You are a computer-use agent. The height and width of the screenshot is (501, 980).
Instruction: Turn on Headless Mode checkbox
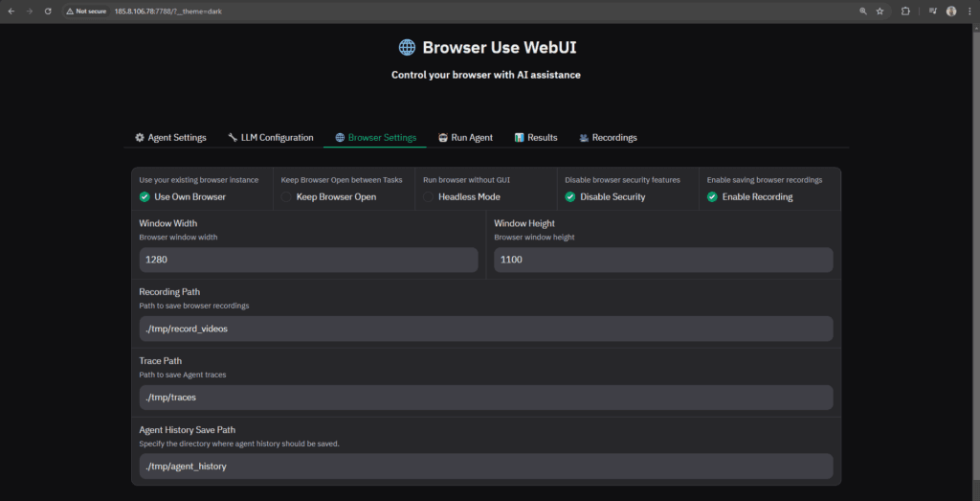429,196
